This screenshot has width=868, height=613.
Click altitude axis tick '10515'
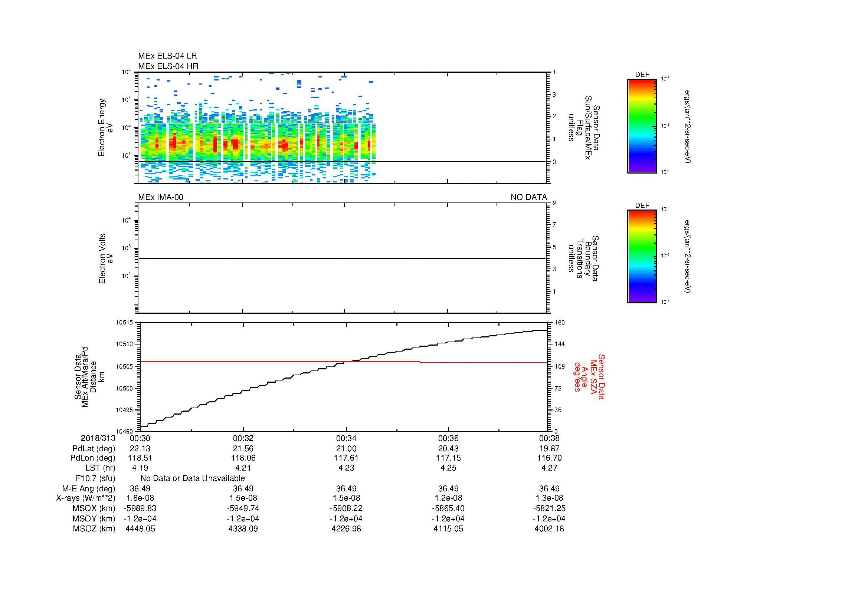pyautogui.click(x=124, y=323)
